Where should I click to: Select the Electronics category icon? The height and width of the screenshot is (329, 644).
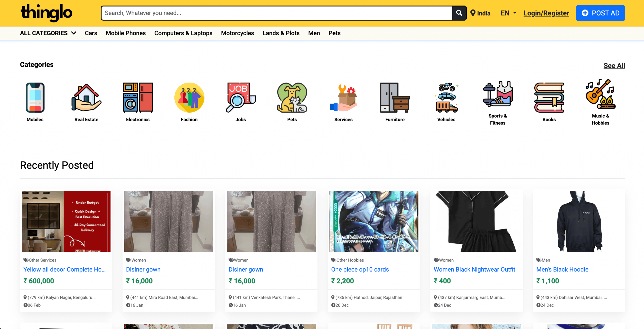[x=138, y=97]
